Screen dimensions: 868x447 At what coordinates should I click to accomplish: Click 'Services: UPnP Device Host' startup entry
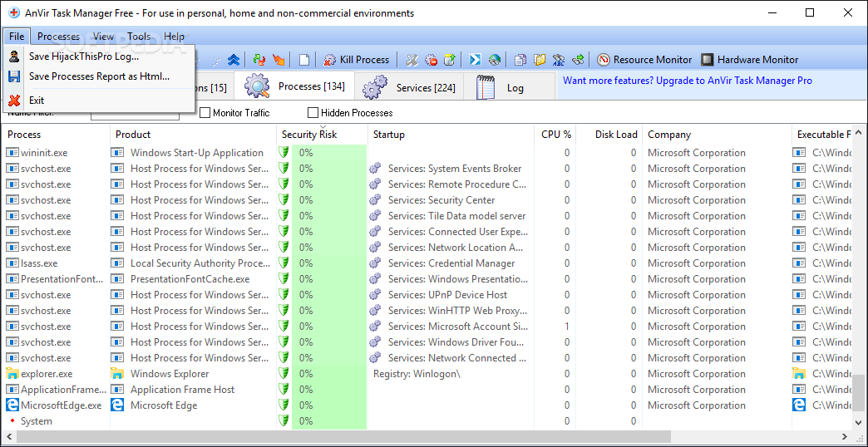point(447,295)
